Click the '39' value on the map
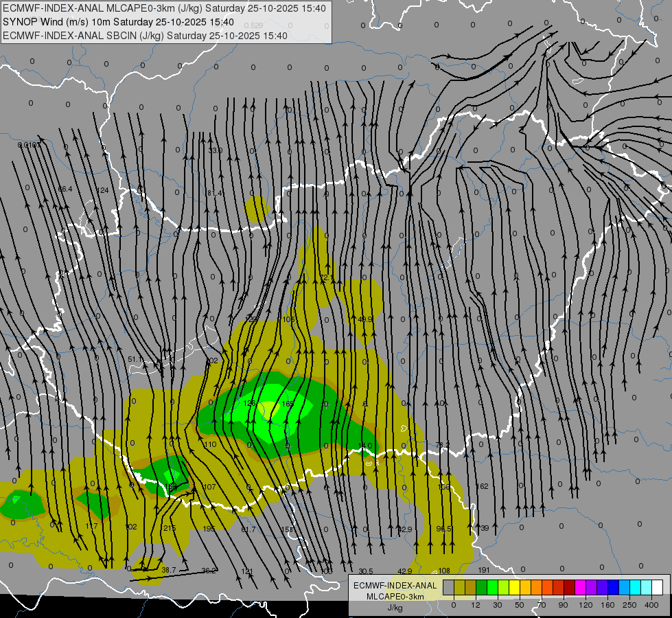The height and width of the screenshot is (618, 672). (485, 528)
